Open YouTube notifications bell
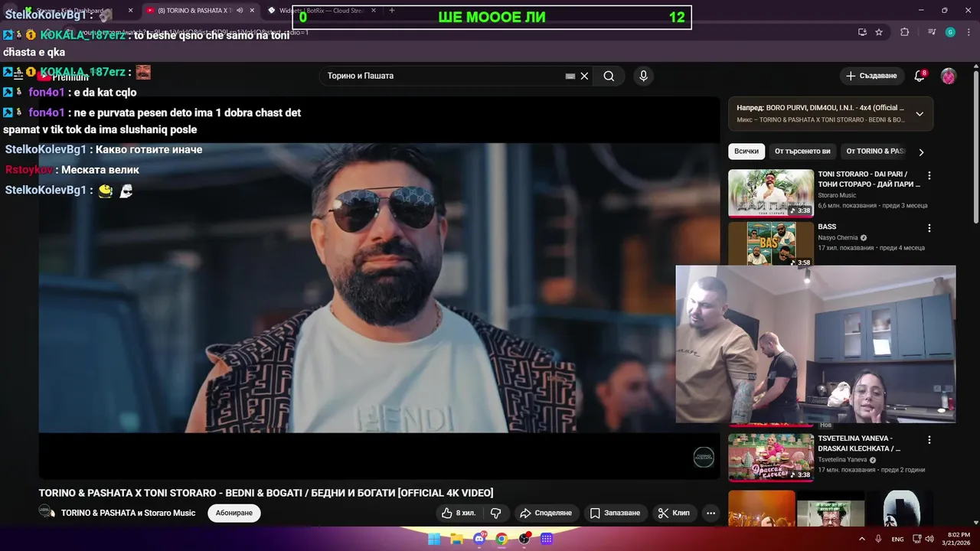The width and height of the screenshot is (980, 551). click(920, 76)
